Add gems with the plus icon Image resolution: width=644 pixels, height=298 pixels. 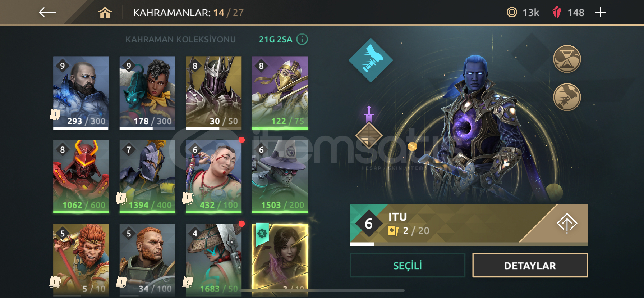[600, 13]
